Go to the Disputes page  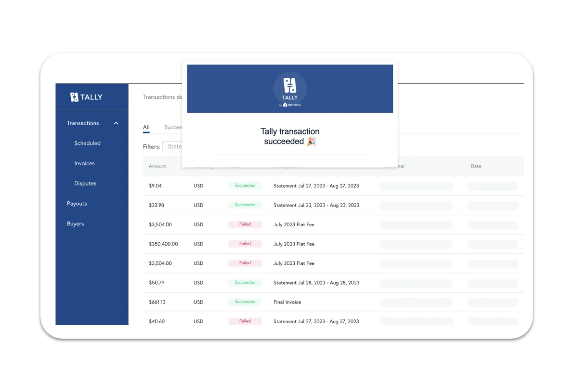(x=85, y=183)
